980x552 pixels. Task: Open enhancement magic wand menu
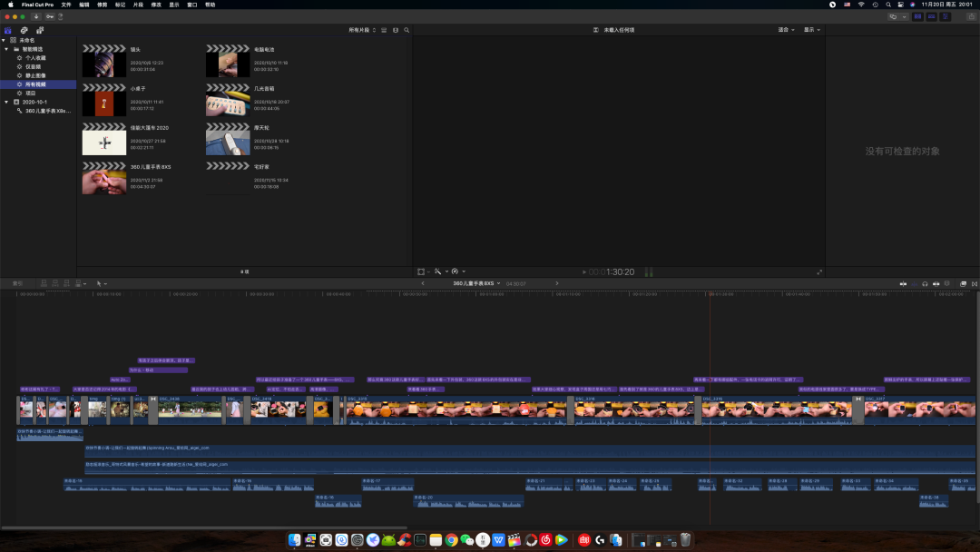tap(441, 271)
